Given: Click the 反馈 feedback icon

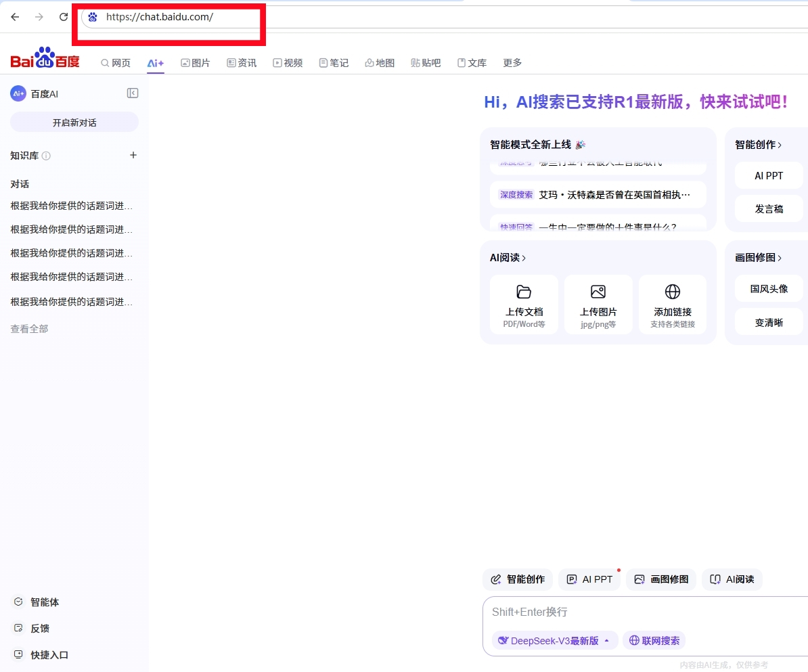Looking at the screenshot, I should click(x=18, y=628).
